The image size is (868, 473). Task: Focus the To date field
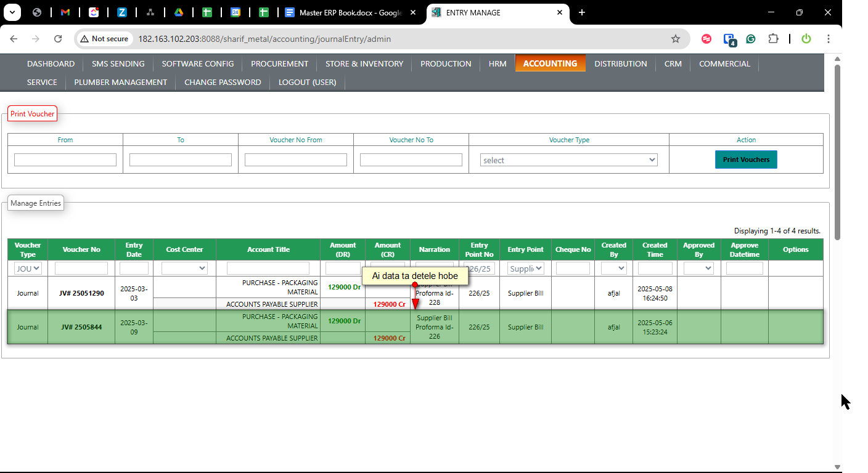pyautogui.click(x=181, y=160)
